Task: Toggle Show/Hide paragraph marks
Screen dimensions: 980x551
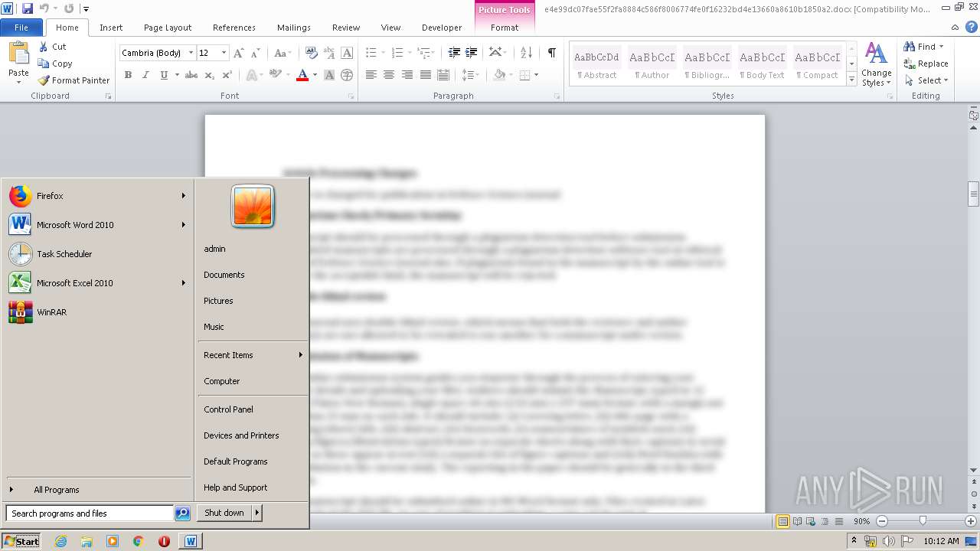Action: [x=551, y=53]
